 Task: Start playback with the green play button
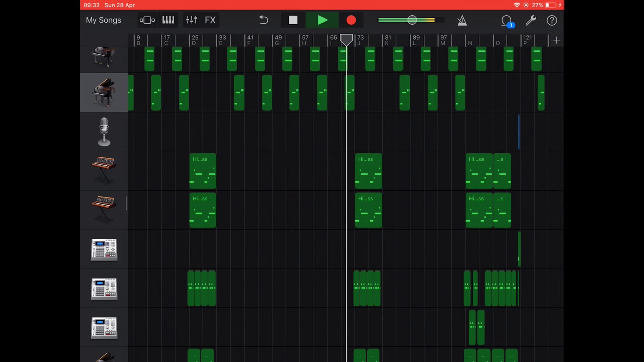tap(323, 20)
